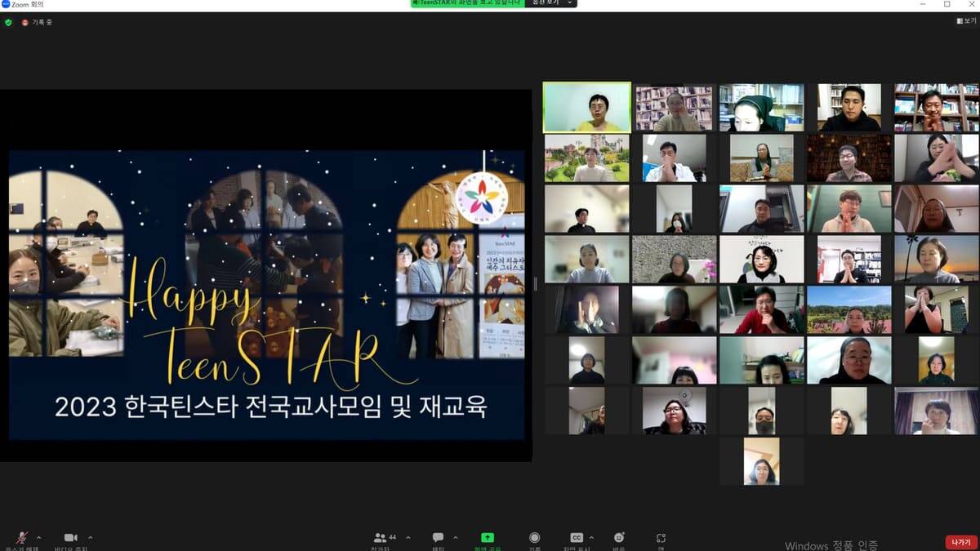Image resolution: width=980 pixels, height=551 pixels.
Task: Click the 기록 중 recording status text
Action: tap(42, 22)
